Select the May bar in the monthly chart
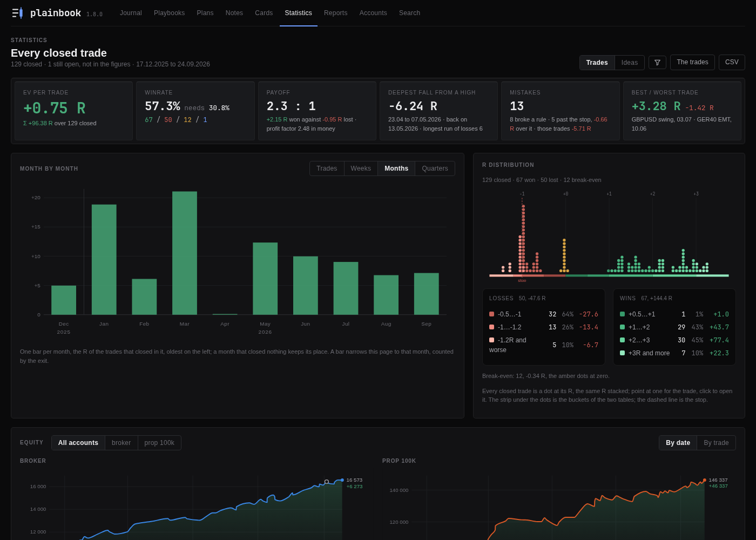The width and height of the screenshot is (756, 540). click(x=265, y=279)
